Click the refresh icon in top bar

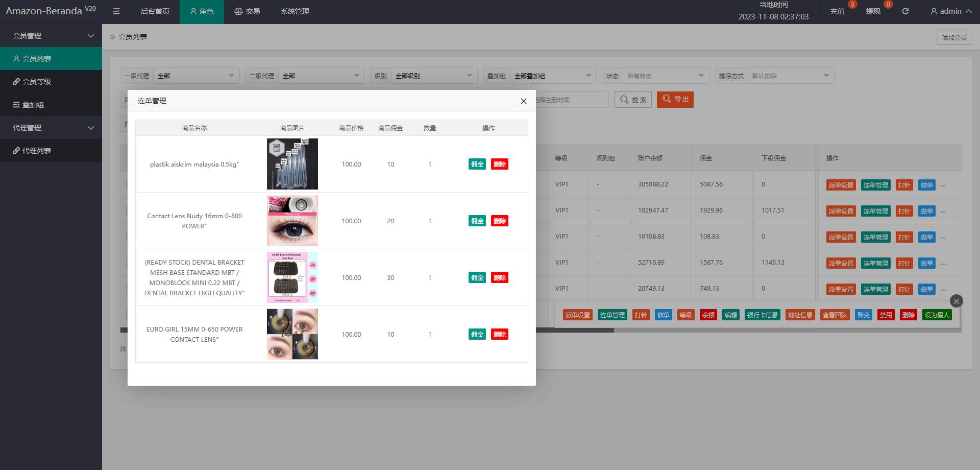click(x=905, y=11)
